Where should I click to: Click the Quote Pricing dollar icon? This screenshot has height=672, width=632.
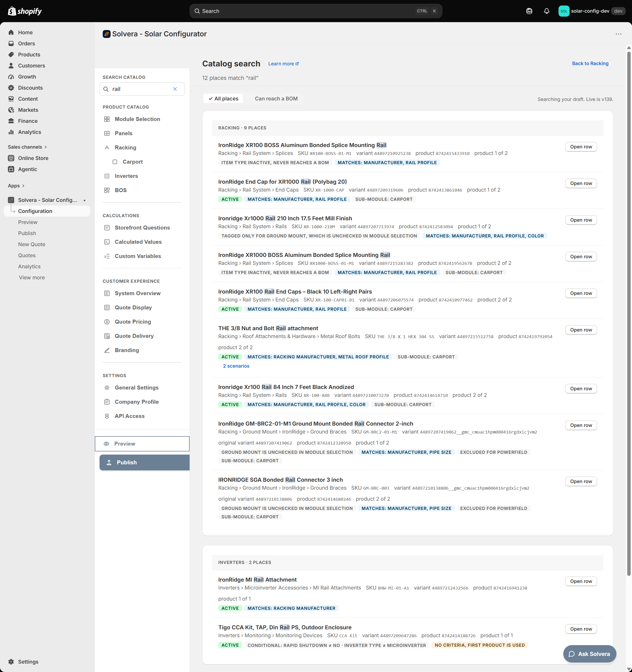click(x=107, y=322)
